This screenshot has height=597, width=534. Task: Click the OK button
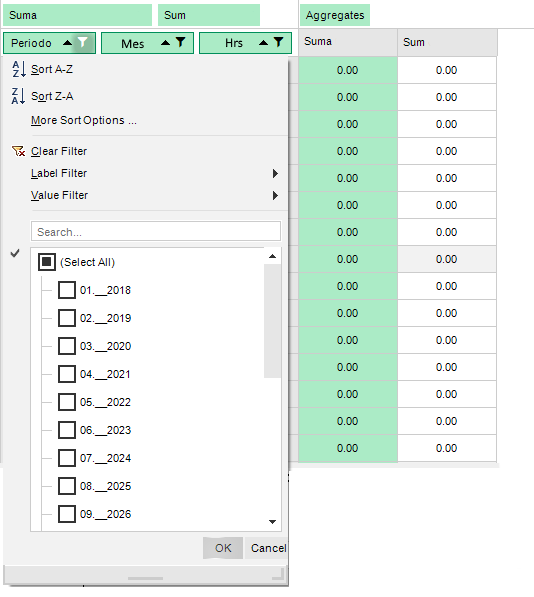(x=223, y=548)
